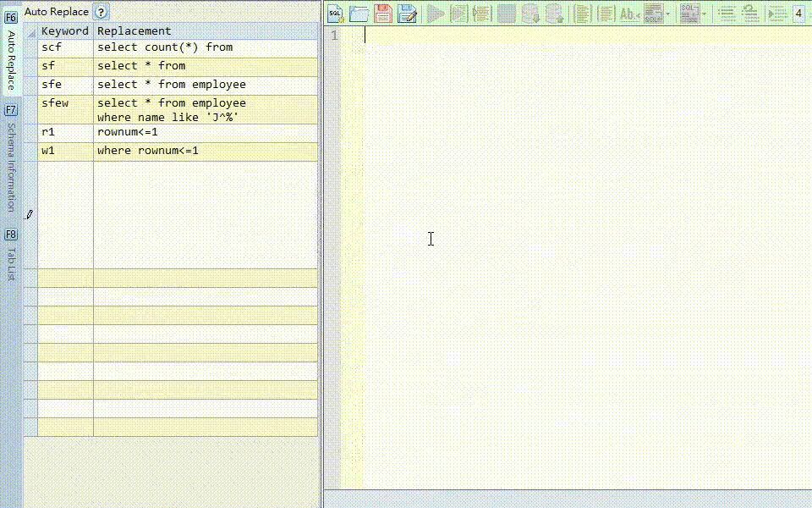The height and width of the screenshot is (508, 812).
Task: Open SQL history dropdown arrow
Action: tap(705, 14)
